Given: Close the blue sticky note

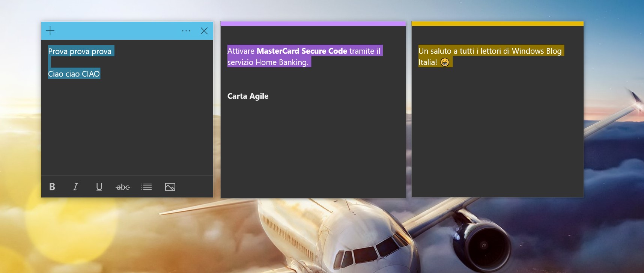Looking at the screenshot, I should coord(204,31).
